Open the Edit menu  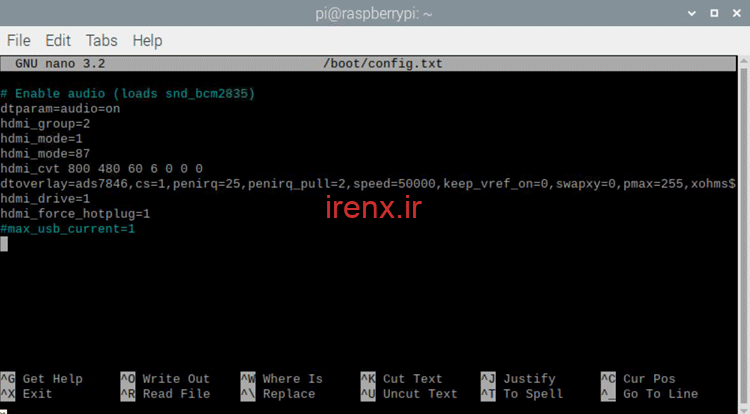click(x=58, y=41)
